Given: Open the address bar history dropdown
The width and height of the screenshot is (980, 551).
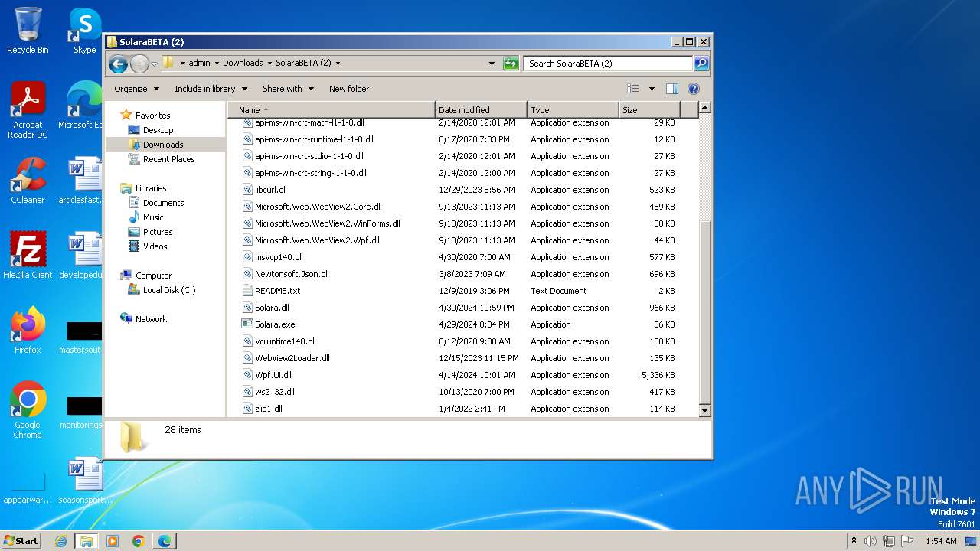Looking at the screenshot, I should (x=492, y=64).
